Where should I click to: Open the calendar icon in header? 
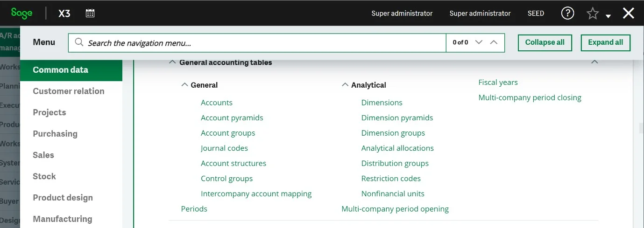pyautogui.click(x=90, y=14)
